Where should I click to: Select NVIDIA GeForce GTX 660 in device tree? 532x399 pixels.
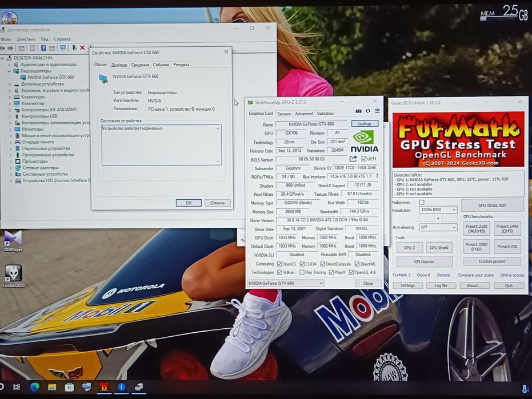[x=50, y=77]
